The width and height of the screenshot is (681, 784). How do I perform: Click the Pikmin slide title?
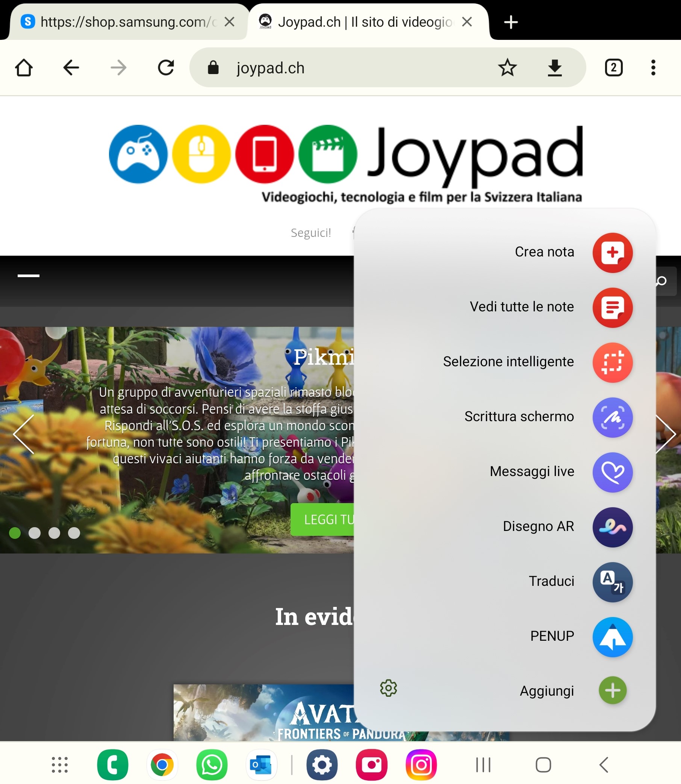pyautogui.click(x=324, y=356)
